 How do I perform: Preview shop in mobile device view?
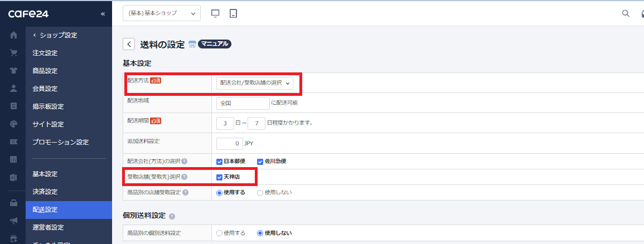pos(233,13)
